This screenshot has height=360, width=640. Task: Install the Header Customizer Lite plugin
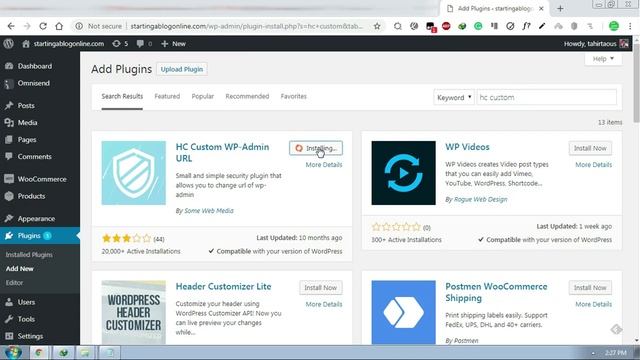320,288
